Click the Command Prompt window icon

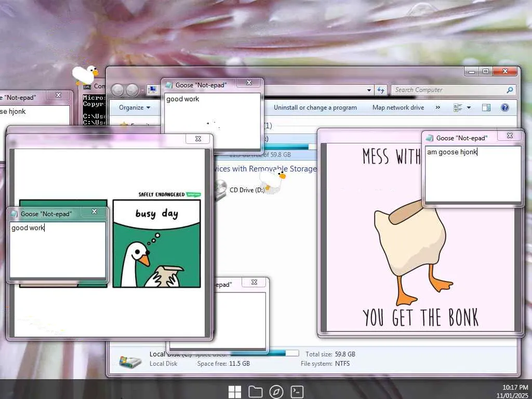tap(87, 87)
